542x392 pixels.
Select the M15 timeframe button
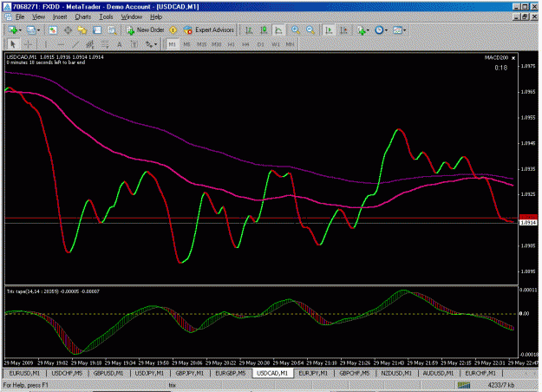tap(201, 44)
